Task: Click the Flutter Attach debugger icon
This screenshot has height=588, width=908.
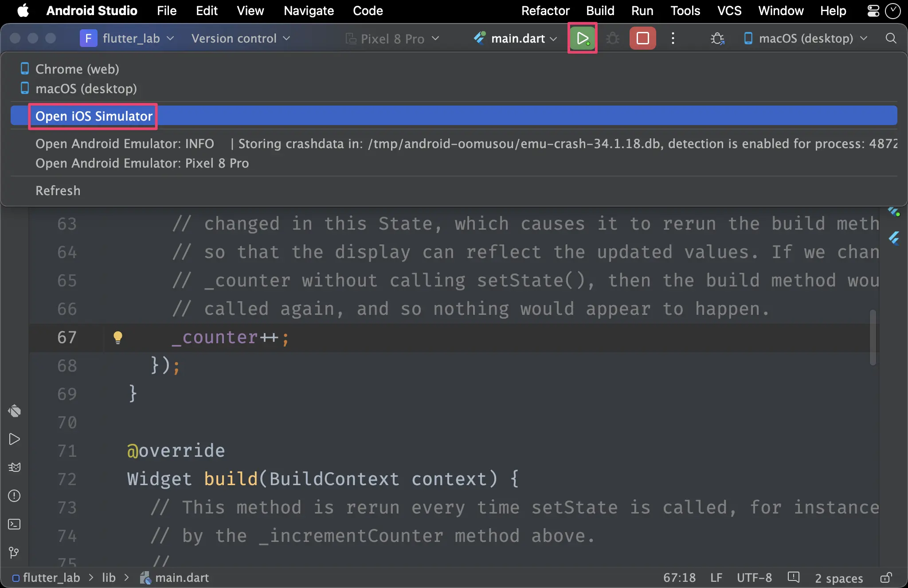Action: point(717,39)
